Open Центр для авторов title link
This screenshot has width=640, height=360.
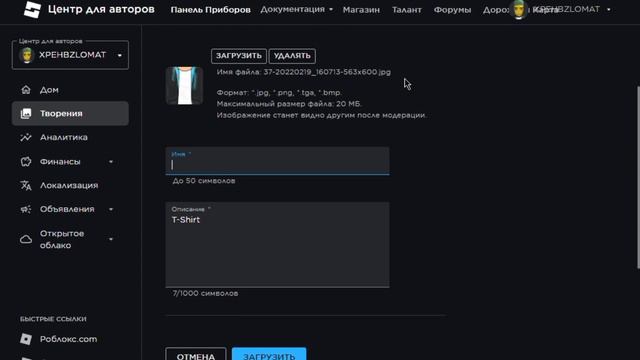pos(101,9)
